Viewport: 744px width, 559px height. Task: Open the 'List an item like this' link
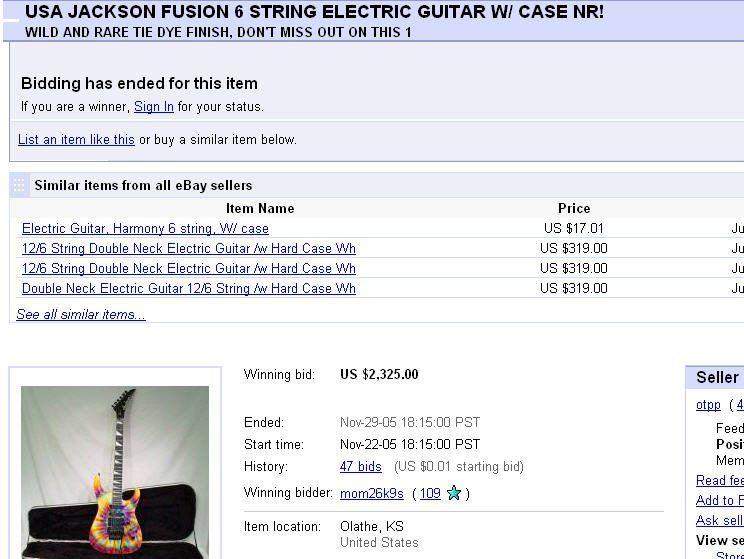tap(76, 140)
